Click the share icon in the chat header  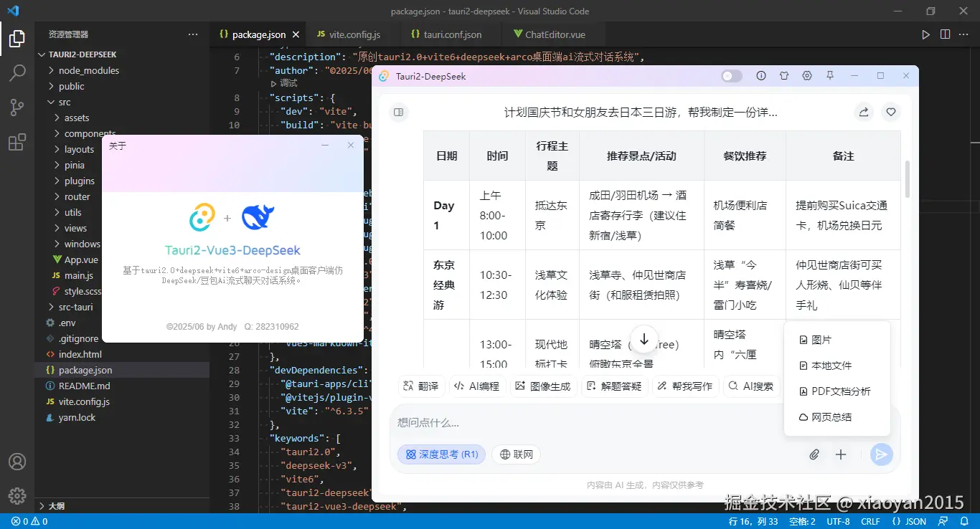point(864,112)
